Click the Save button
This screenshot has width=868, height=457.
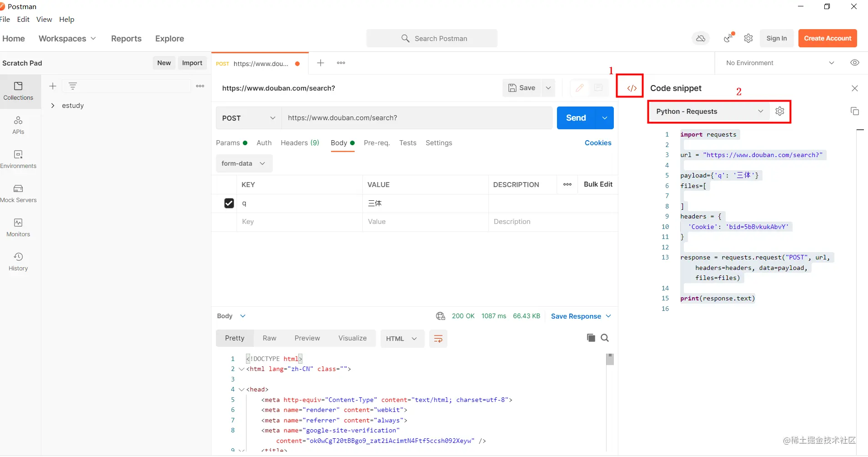click(x=522, y=88)
